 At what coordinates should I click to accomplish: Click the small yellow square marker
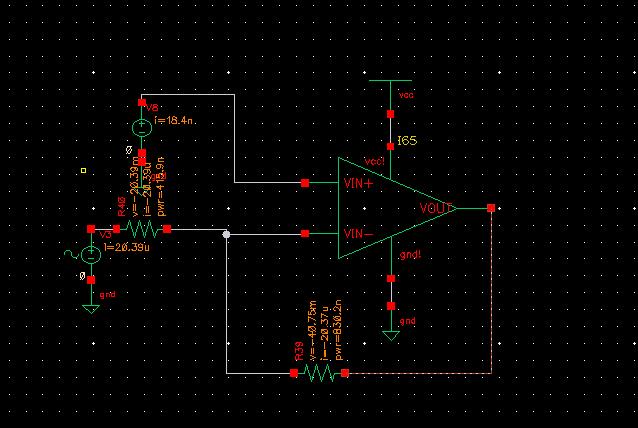point(83,170)
